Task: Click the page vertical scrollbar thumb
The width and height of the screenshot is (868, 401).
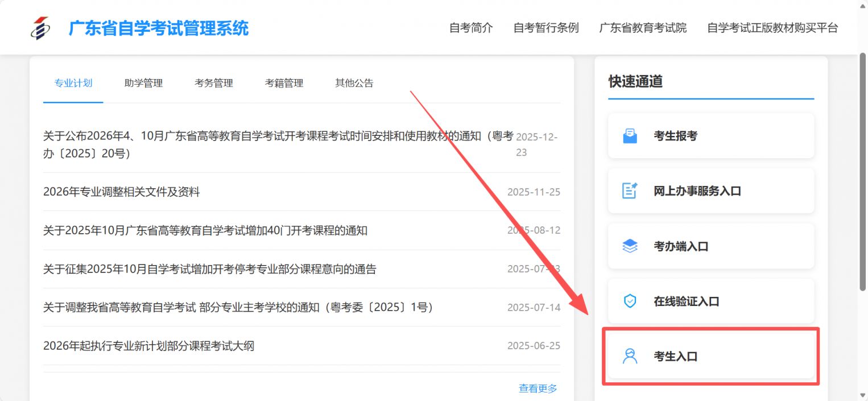Action: click(x=862, y=173)
